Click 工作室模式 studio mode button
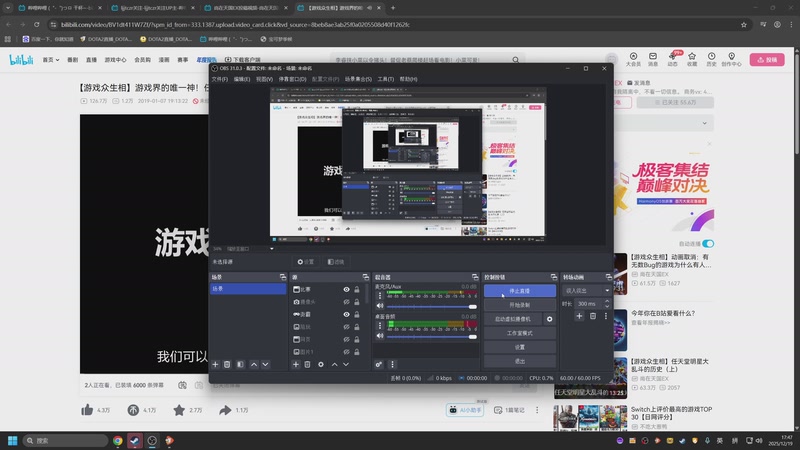 [x=520, y=333]
